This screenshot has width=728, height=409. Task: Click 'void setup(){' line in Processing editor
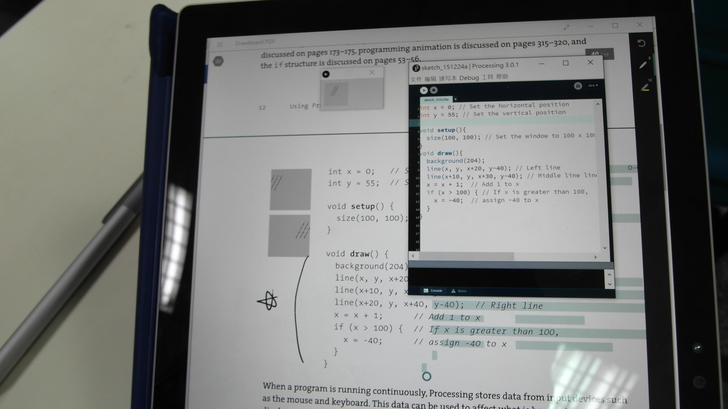point(442,130)
